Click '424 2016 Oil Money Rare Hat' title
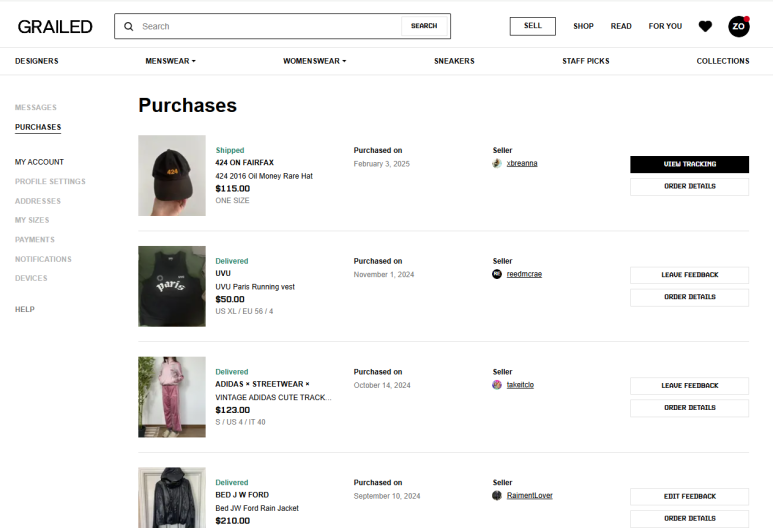 [x=264, y=176]
